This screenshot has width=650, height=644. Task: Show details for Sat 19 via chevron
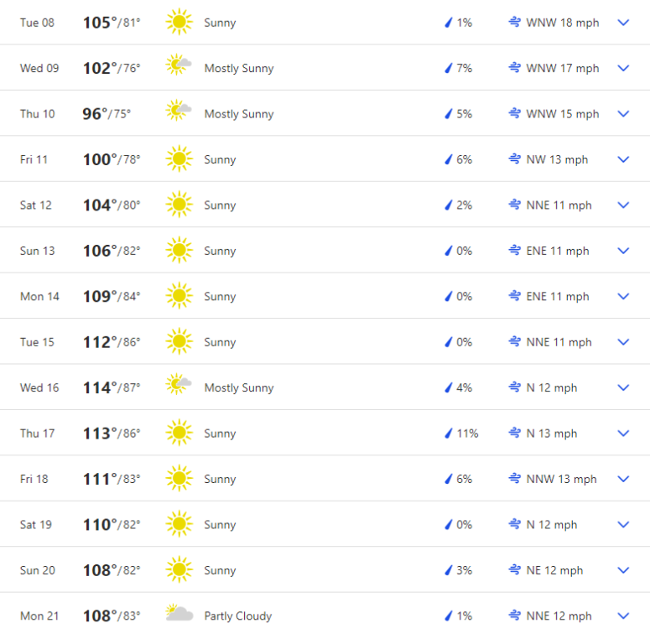pos(623,525)
